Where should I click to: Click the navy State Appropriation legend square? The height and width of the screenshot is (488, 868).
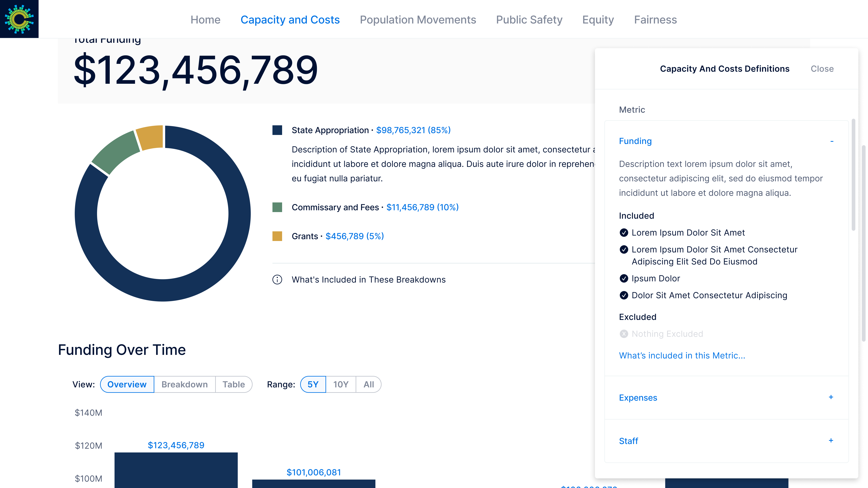277,130
